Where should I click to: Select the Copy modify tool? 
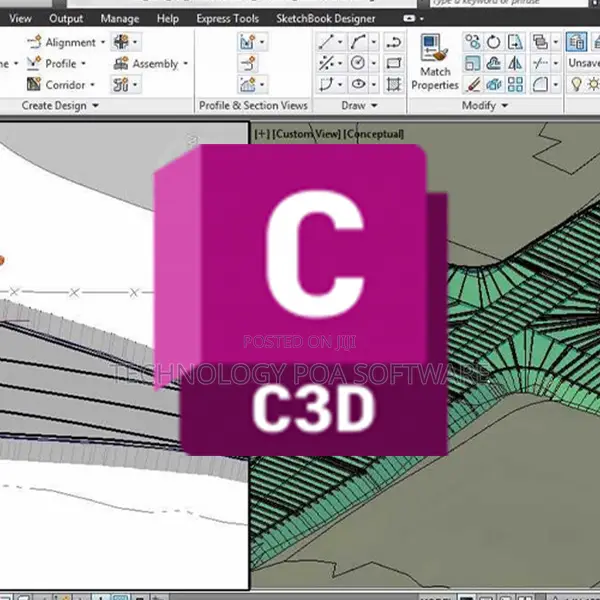(x=472, y=42)
